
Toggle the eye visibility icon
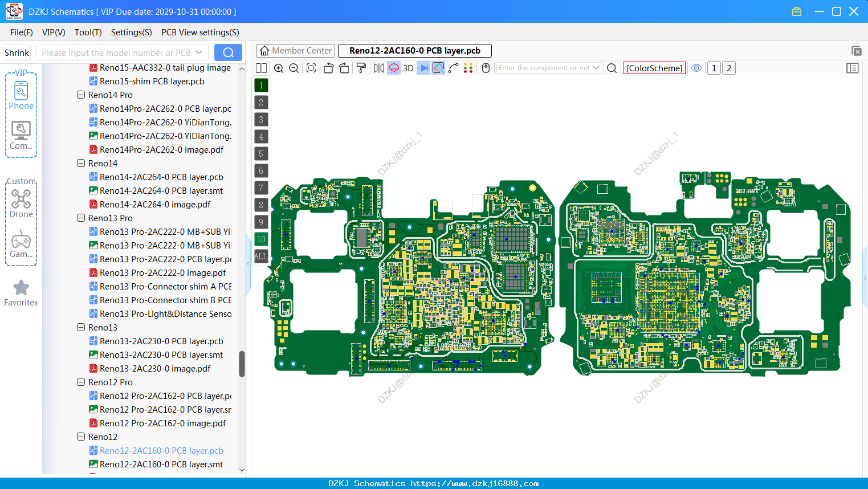696,68
